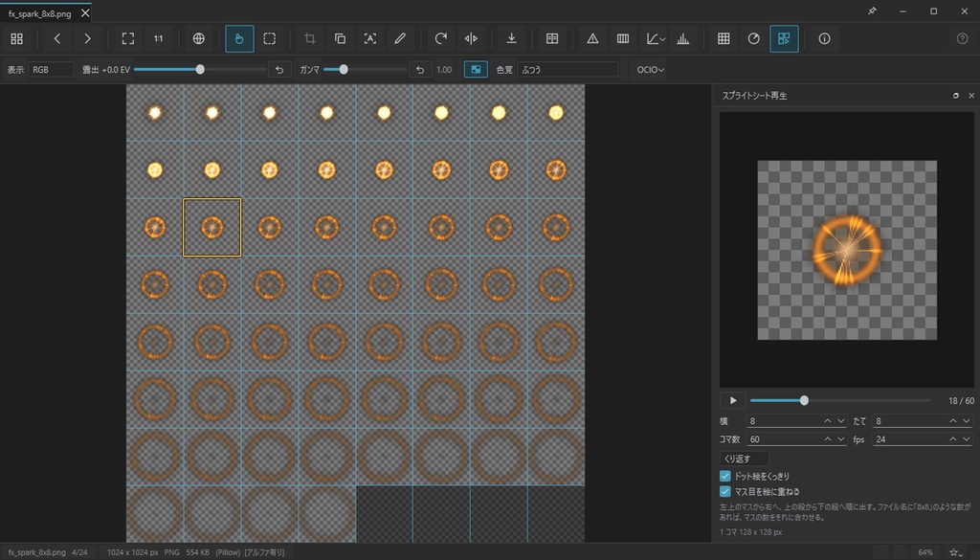Open the side-by-side compare view
The image size is (980, 560).
pyautogui.click(x=552, y=38)
